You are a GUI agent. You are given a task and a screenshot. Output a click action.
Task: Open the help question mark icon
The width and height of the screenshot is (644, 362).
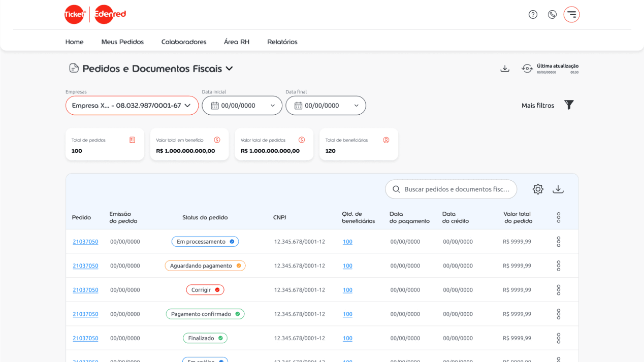click(533, 14)
